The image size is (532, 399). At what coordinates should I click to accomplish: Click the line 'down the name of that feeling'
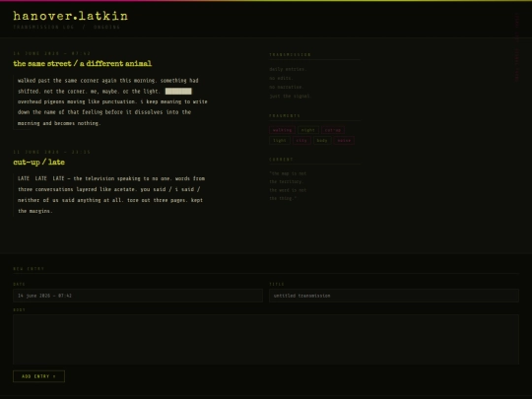tap(104, 112)
